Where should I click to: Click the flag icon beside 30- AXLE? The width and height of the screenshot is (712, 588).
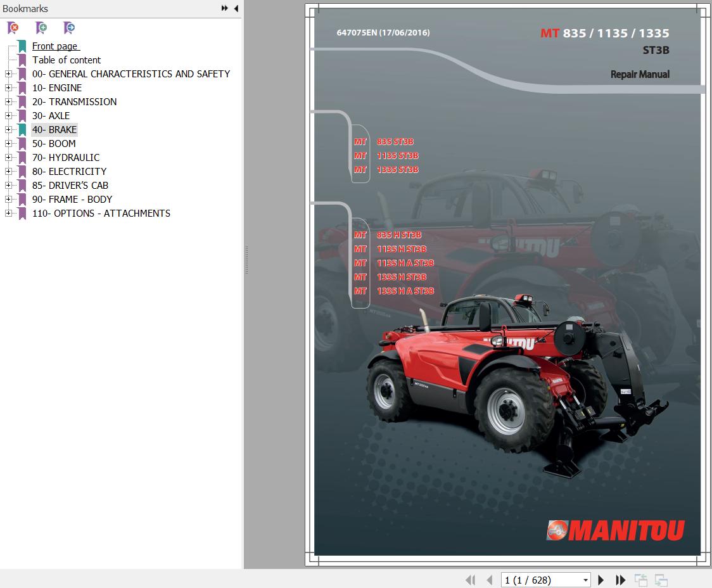22,115
